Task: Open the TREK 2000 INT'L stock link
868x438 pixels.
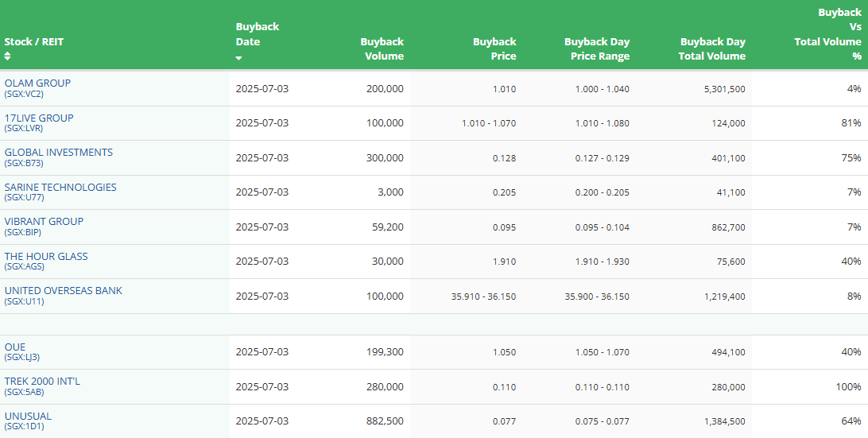Action: coord(42,382)
